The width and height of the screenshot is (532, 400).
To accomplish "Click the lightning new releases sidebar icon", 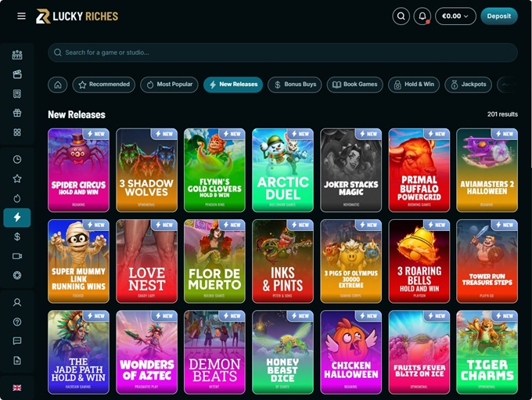I will click(x=17, y=218).
